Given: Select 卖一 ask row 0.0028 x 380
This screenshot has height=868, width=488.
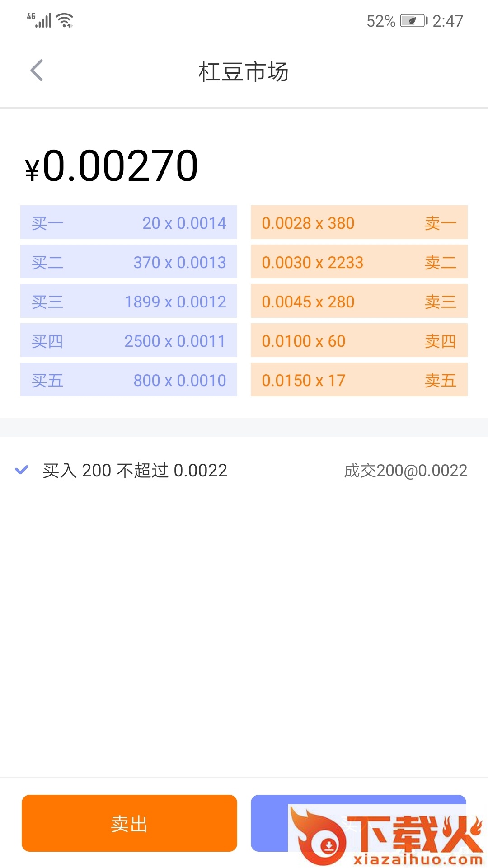Looking at the screenshot, I should coord(359,222).
